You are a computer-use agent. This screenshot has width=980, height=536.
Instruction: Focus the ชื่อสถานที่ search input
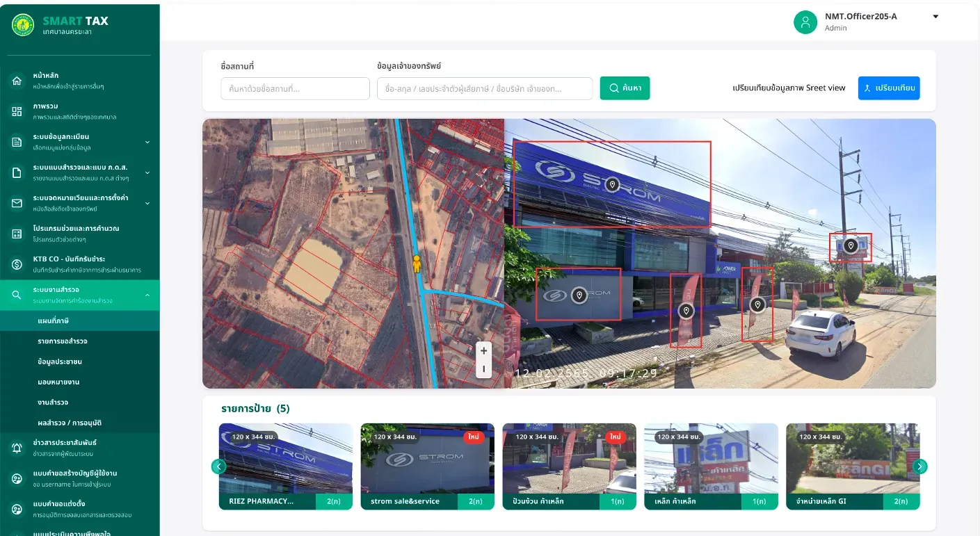[x=295, y=88]
